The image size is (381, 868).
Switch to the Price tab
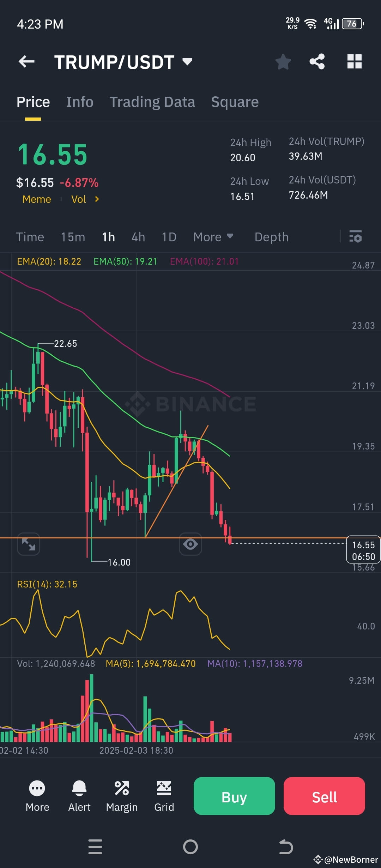tap(33, 102)
